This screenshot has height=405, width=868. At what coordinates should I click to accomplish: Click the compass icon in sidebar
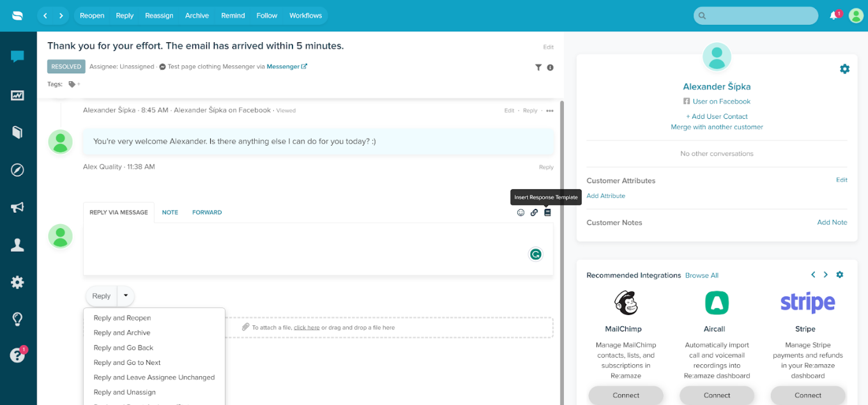[x=17, y=170]
